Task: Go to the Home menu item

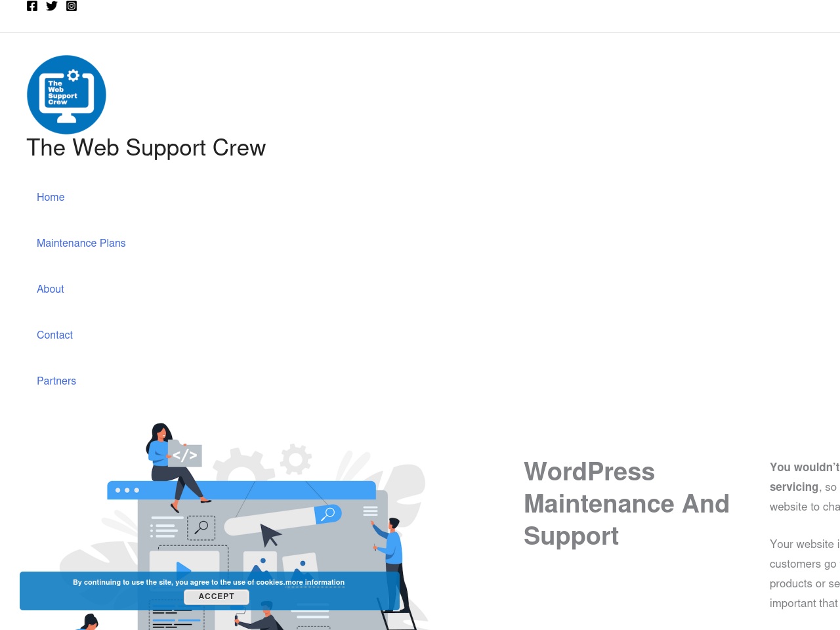Action: point(51,197)
